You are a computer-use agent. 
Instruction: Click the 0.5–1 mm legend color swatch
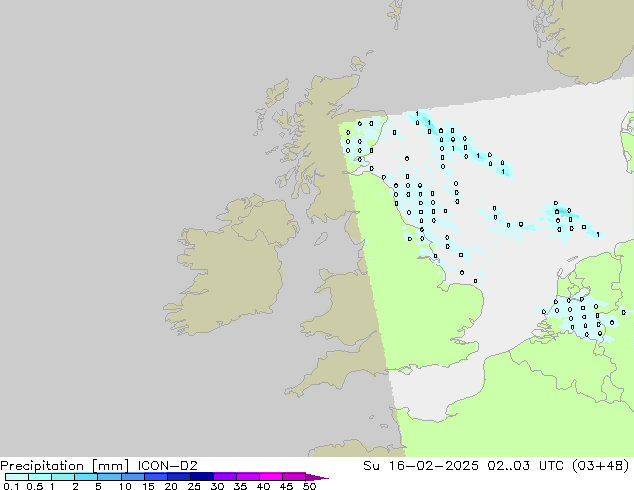[x=40, y=477]
